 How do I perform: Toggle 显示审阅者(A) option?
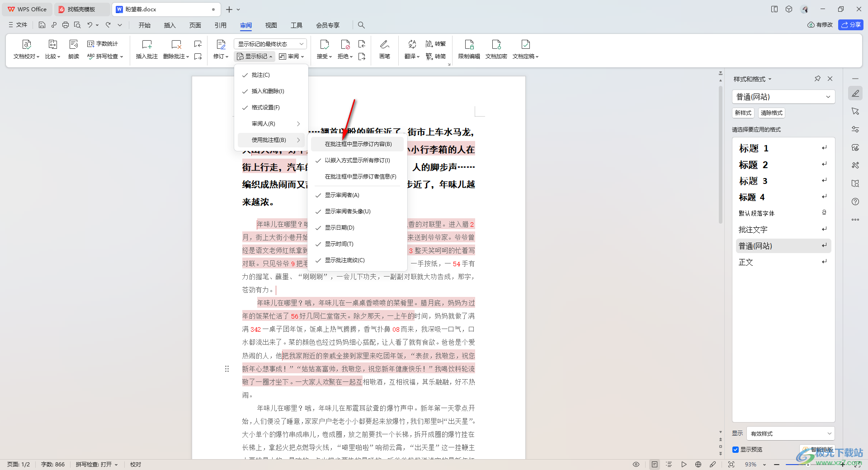358,195
